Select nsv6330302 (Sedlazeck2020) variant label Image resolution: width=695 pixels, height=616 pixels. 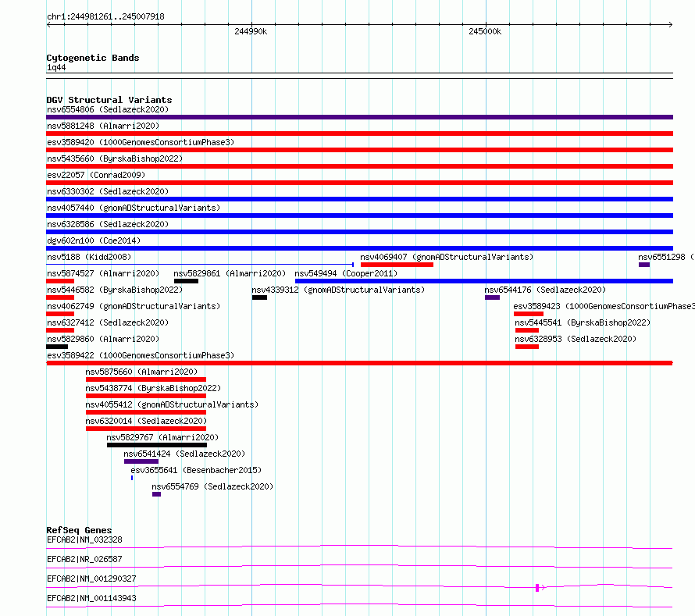[108, 191]
